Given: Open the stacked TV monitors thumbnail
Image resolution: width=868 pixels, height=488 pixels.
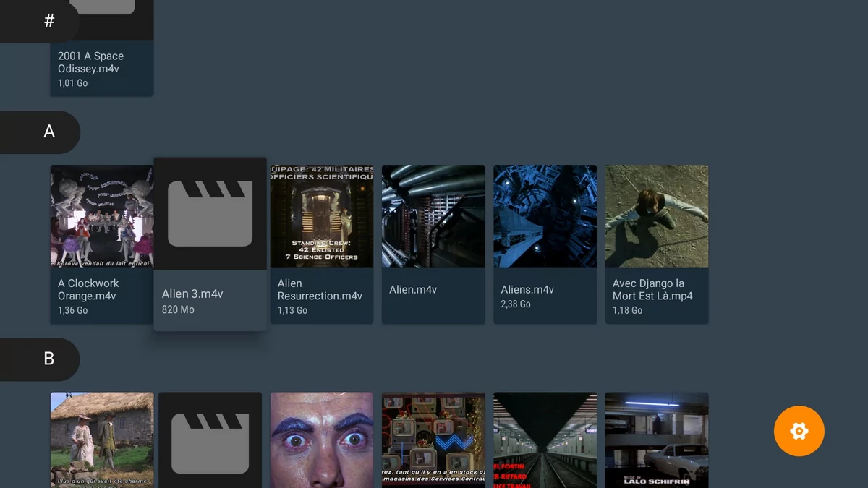Looking at the screenshot, I should [433, 440].
